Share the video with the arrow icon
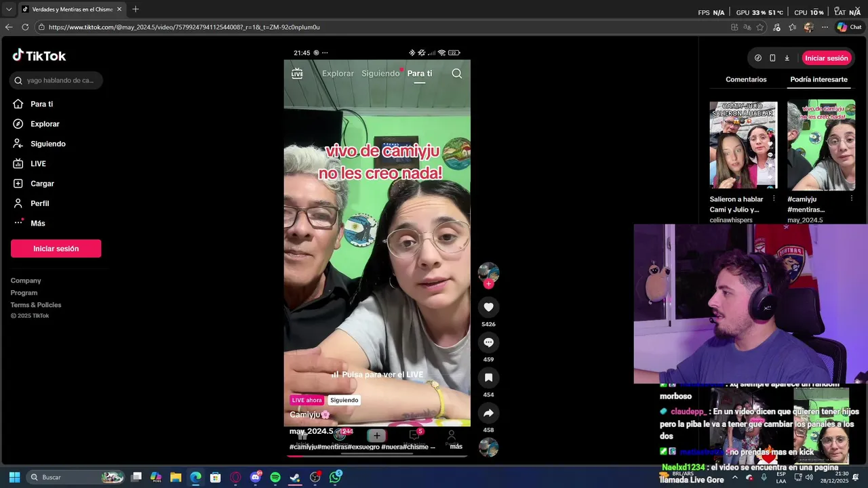Image resolution: width=868 pixels, height=488 pixels. click(x=488, y=413)
